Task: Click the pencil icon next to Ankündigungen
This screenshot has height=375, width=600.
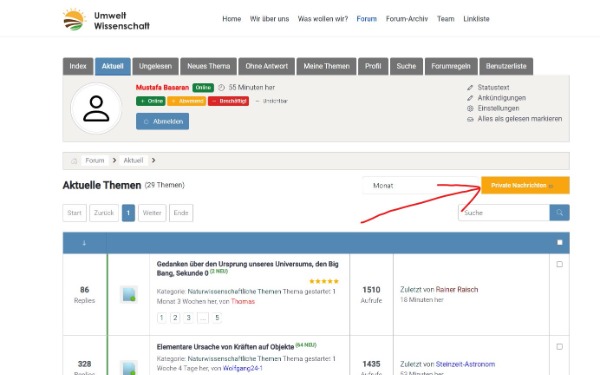Action: (x=470, y=98)
